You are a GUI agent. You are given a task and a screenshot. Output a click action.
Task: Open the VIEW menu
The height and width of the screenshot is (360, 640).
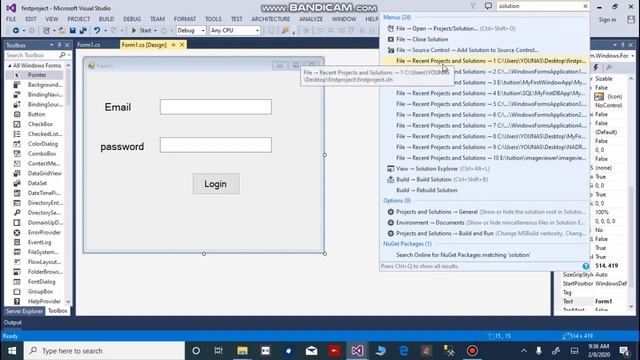(52, 19)
